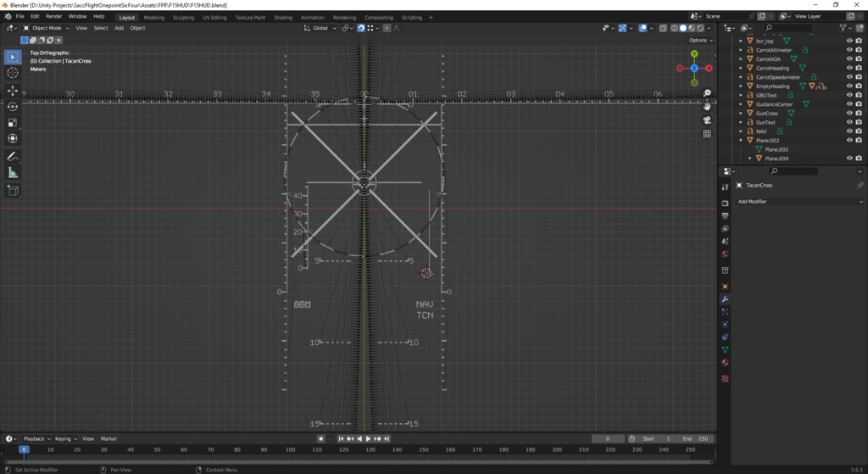This screenshot has width=868, height=474.
Task: Open the View Layer properties tab
Action: 726,229
